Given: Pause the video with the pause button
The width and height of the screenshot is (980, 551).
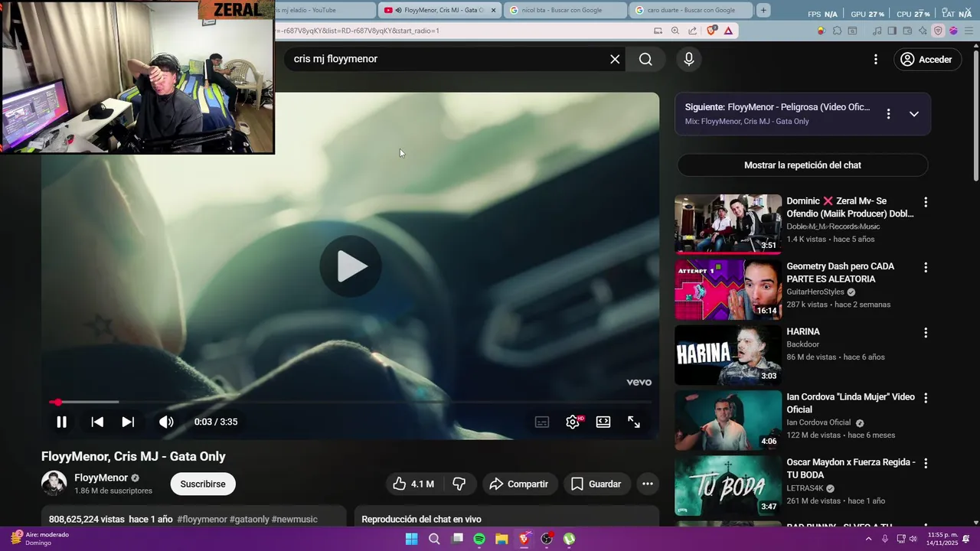Looking at the screenshot, I should (61, 422).
